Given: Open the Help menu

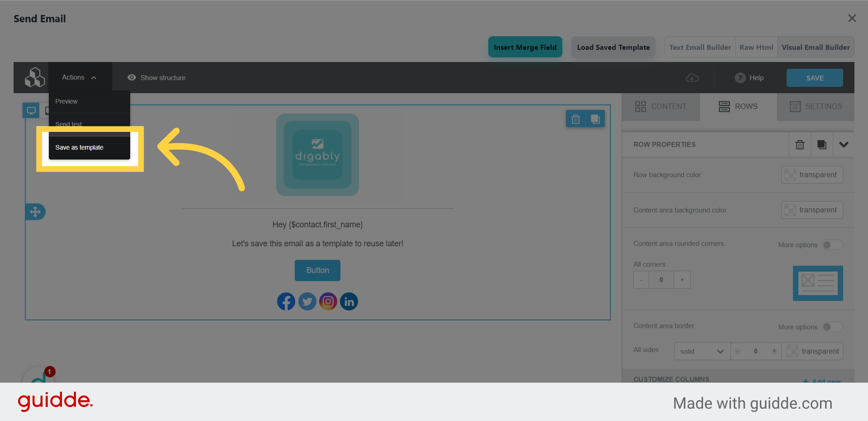Looking at the screenshot, I should point(749,78).
